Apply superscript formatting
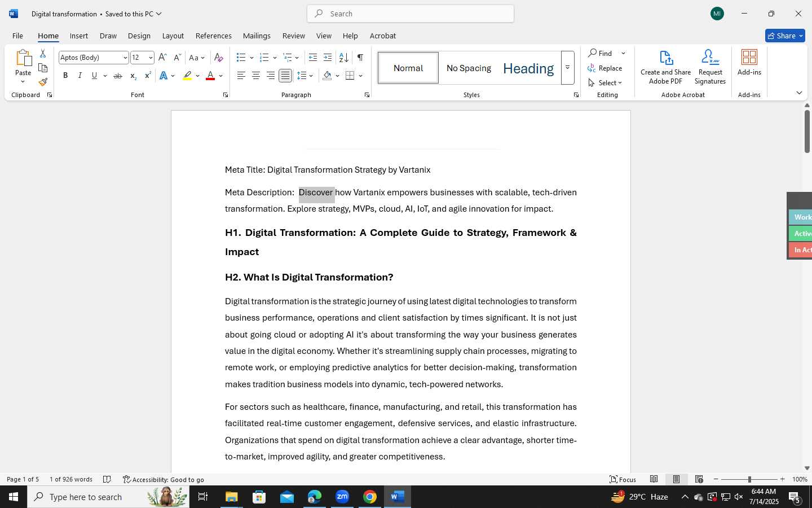This screenshot has height=508, width=812. click(148, 76)
